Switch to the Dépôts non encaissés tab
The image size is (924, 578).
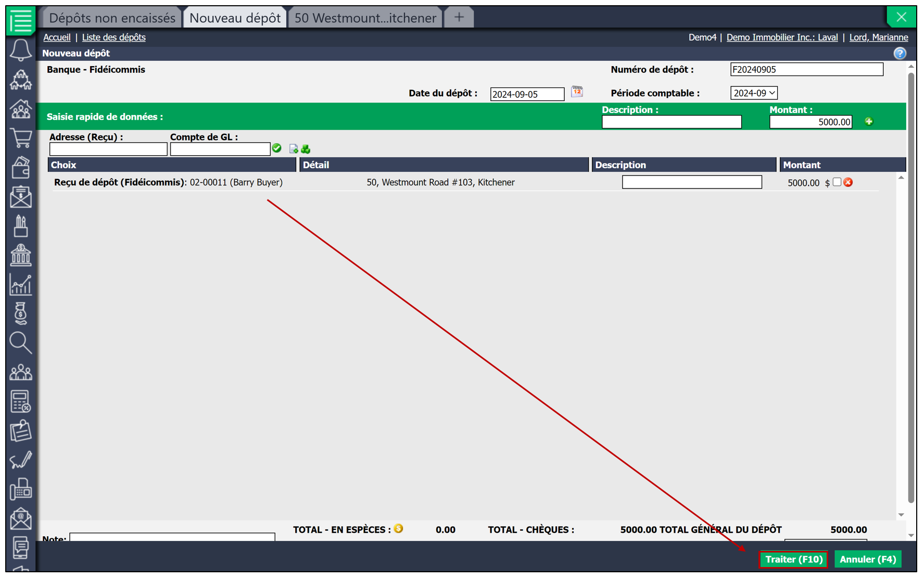coord(112,18)
